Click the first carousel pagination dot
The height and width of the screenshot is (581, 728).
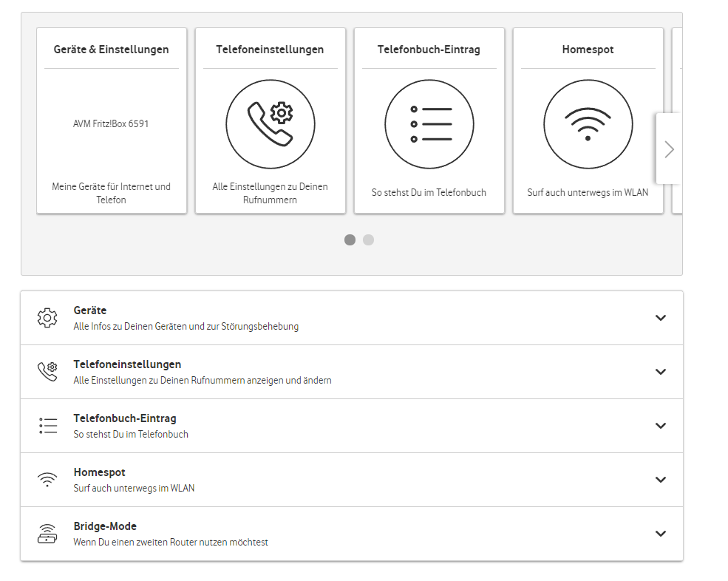pos(350,239)
